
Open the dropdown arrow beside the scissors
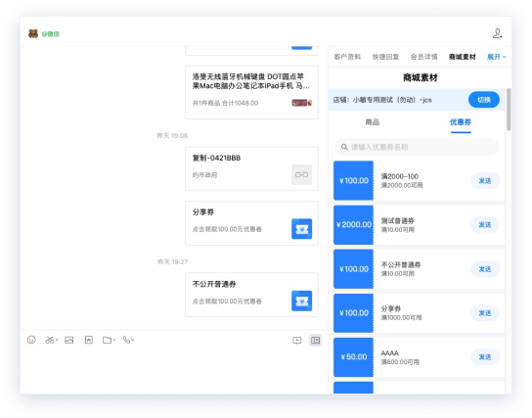pos(57,340)
